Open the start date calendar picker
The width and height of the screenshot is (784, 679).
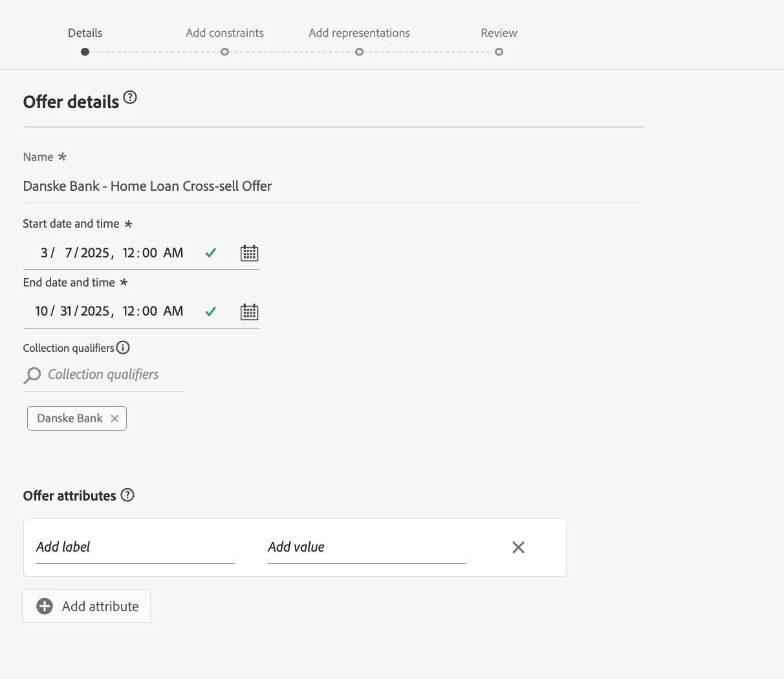pyautogui.click(x=249, y=253)
